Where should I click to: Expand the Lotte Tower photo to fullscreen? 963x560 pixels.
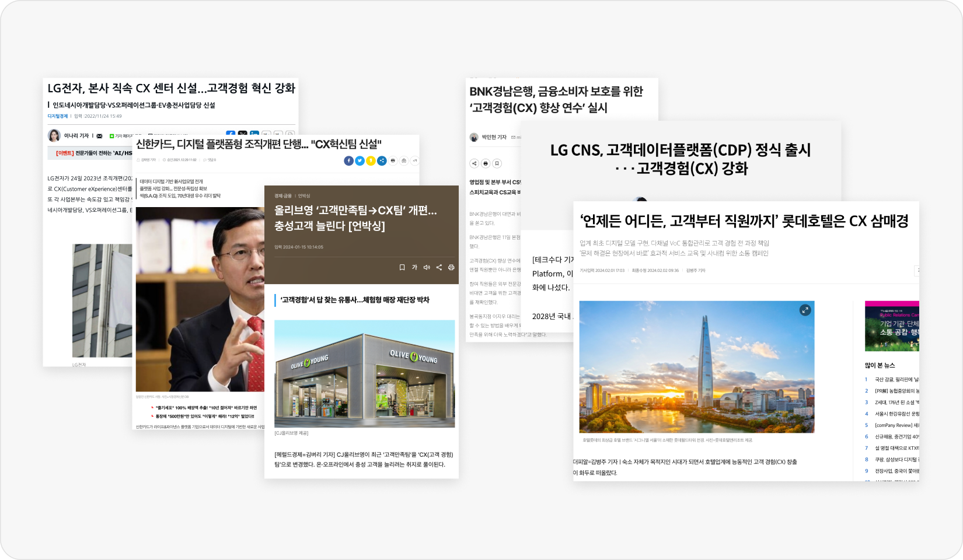[805, 310]
